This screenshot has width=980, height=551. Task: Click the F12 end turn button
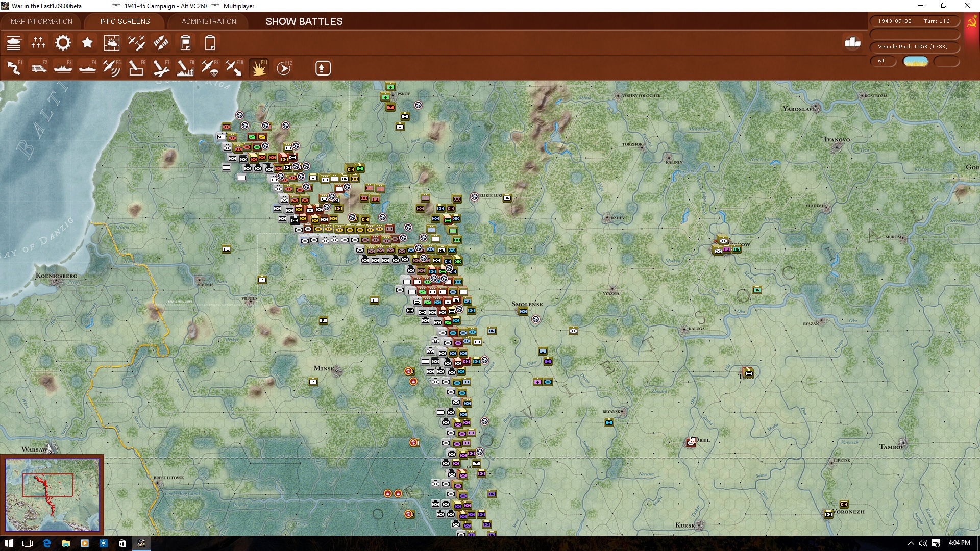(x=284, y=68)
